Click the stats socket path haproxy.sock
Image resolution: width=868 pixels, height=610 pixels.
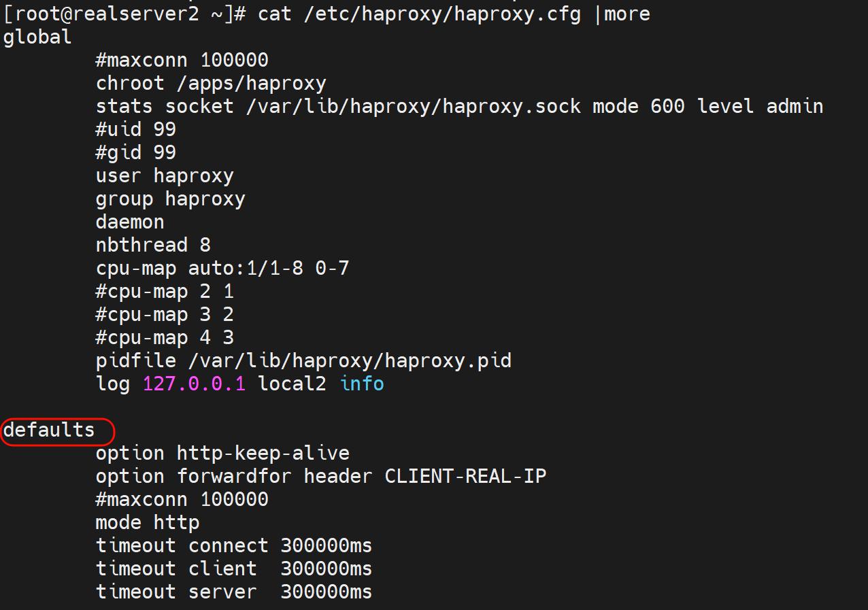(x=413, y=107)
